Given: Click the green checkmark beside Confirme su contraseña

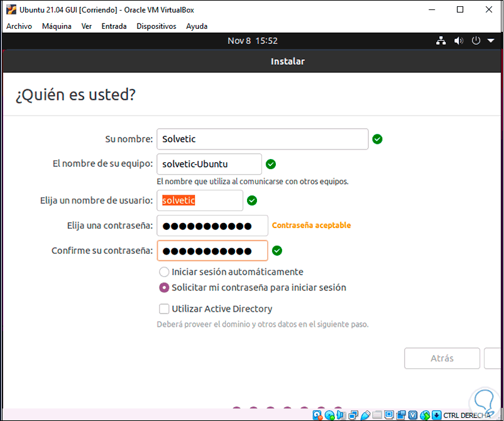Looking at the screenshot, I should pyautogui.click(x=277, y=251).
